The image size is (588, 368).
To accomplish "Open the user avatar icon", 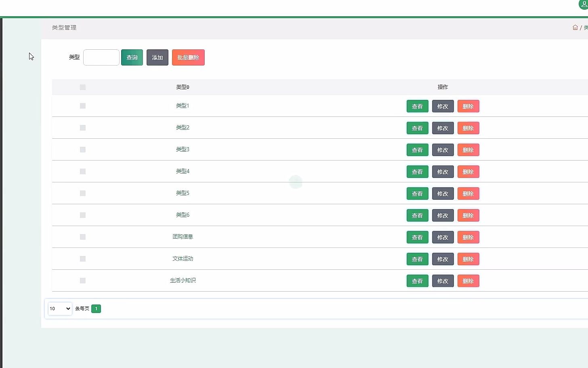I will (584, 4).
